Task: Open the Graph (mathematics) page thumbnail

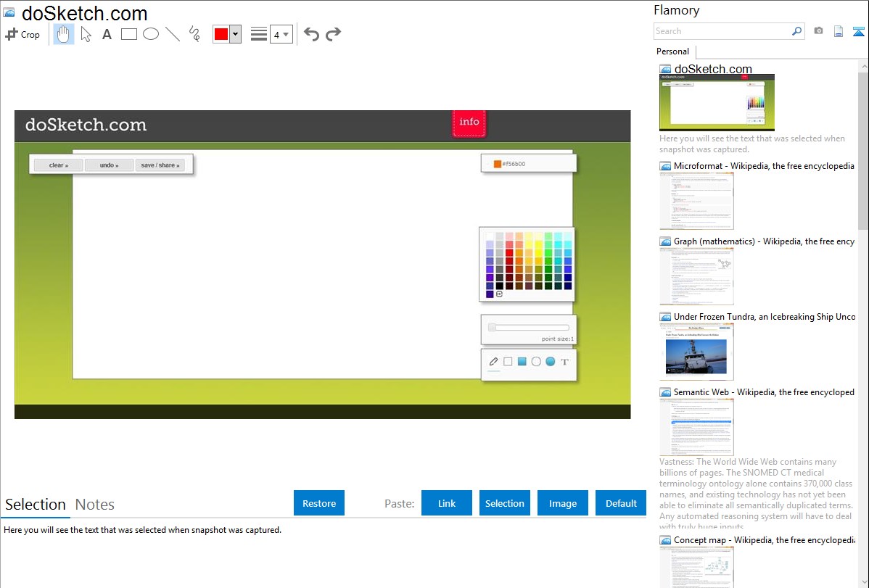Action: pyautogui.click(x=696, y=276)
